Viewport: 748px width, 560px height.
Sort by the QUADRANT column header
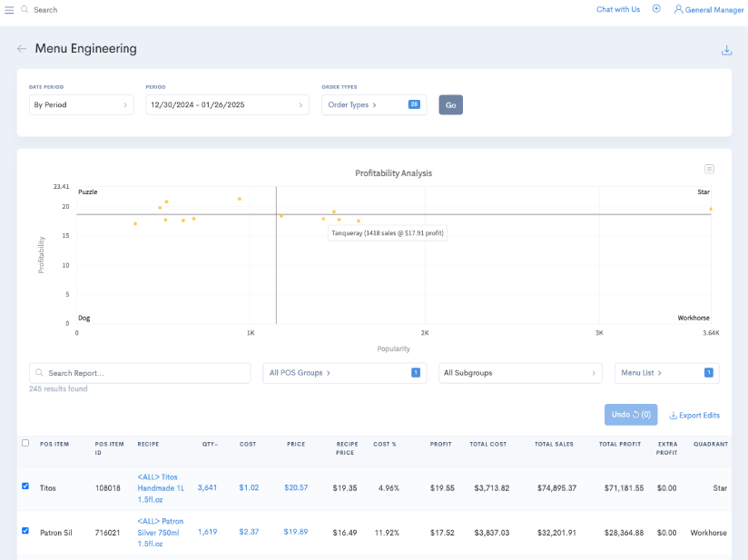click(x=710, y=444)
